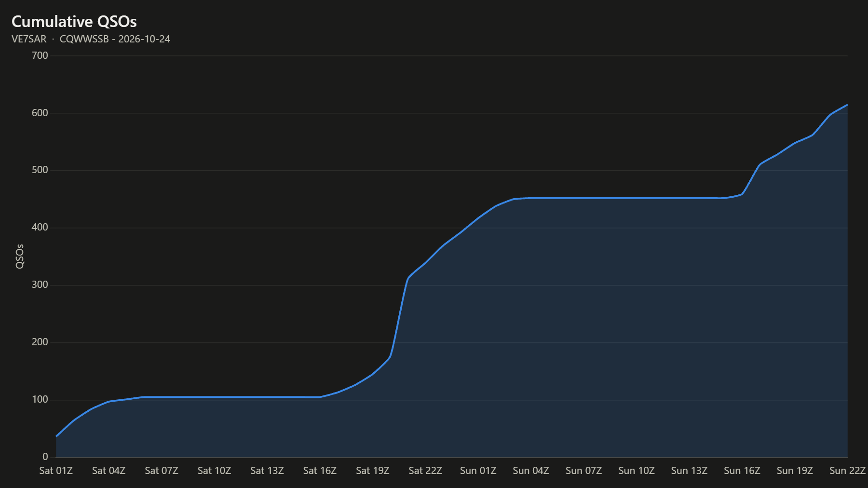Click the 'Sat 19Z' x-axis label

(x=373, y=471)
